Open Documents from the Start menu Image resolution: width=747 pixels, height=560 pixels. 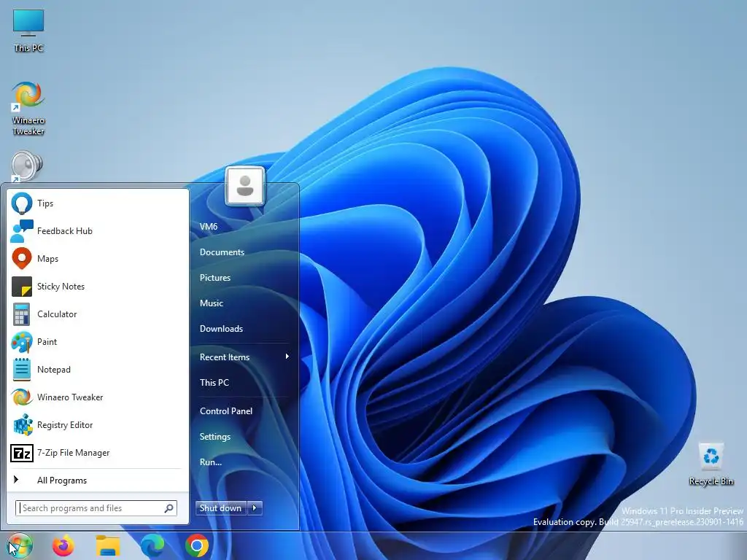tap(222, 252)
